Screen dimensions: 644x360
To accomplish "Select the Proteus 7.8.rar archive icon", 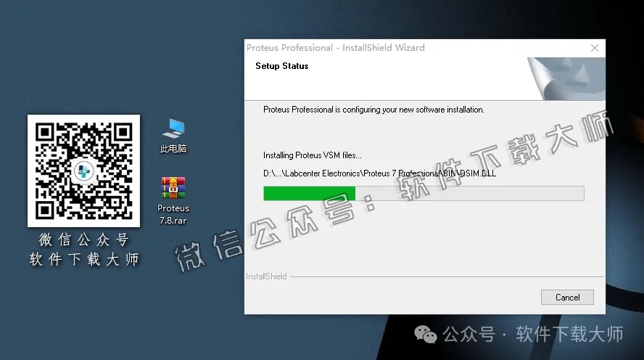I will (x=173, y=187).
